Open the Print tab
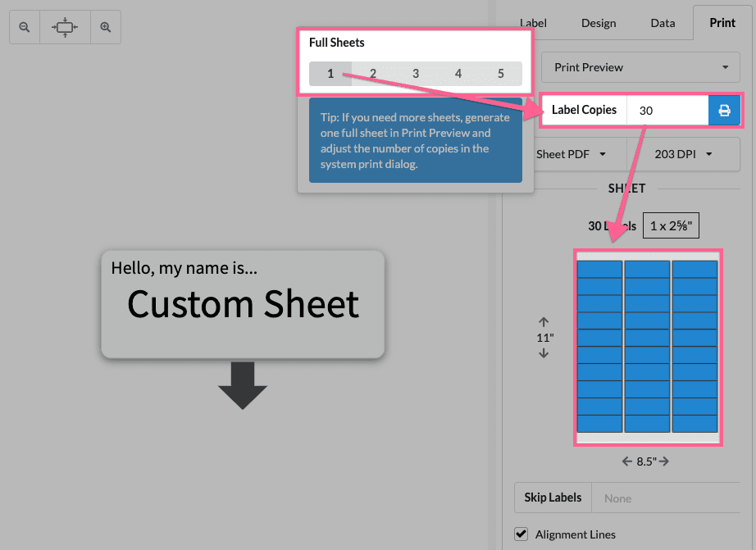 pyautogui.click(x=722, y=23)
